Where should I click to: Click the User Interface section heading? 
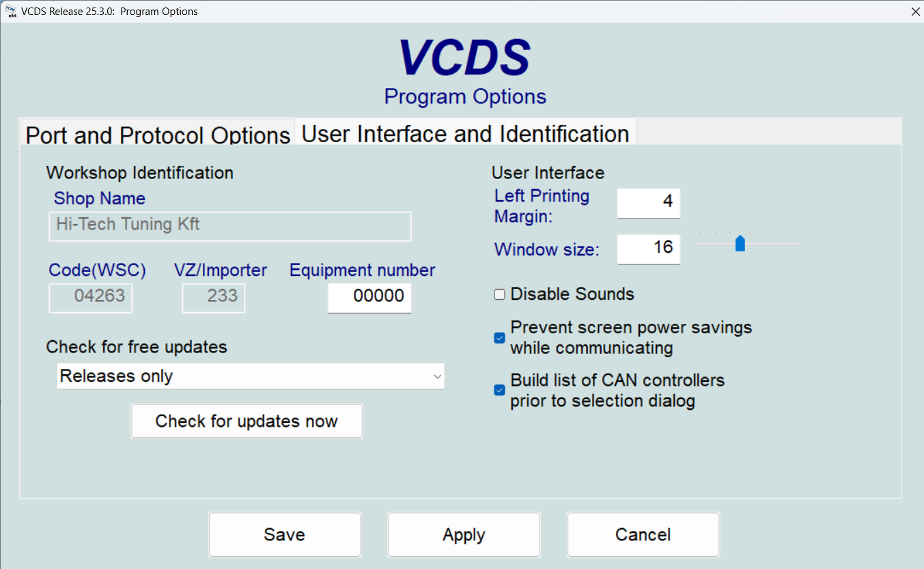click(x=548, y=173)
